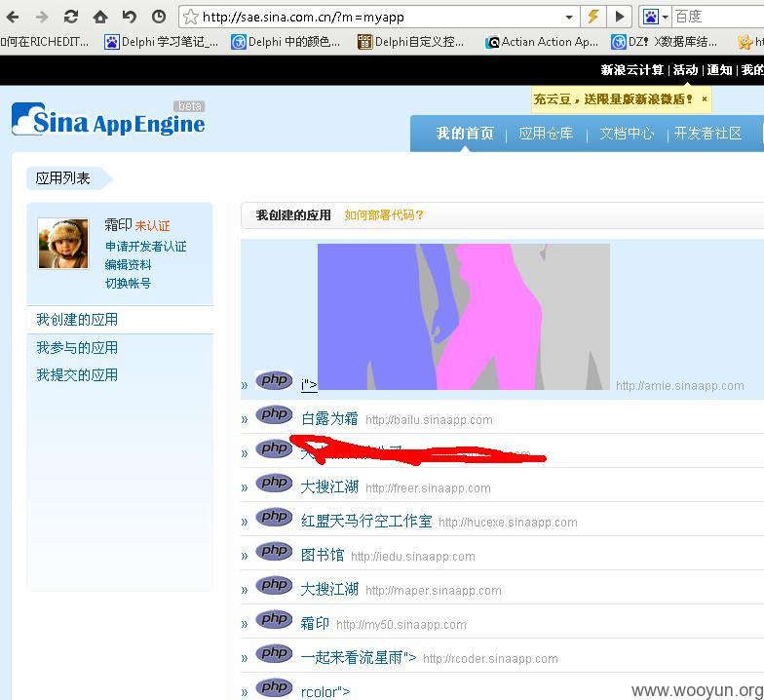
Task: Open the Delphi自定义控 bookmark
Action: [411, 42]
